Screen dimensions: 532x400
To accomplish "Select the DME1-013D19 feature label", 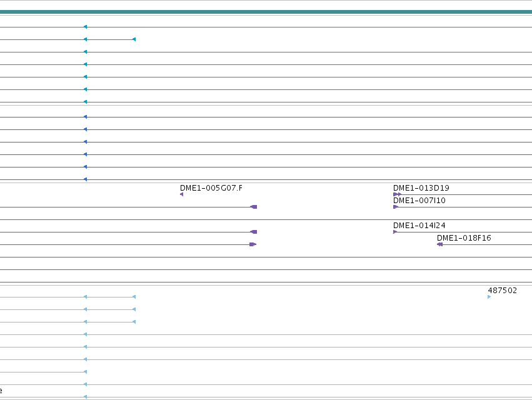I will click(421, 188).
